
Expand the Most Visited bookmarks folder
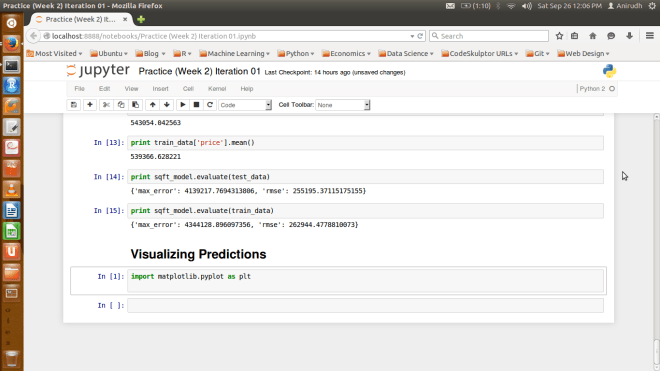coord(54,53)
